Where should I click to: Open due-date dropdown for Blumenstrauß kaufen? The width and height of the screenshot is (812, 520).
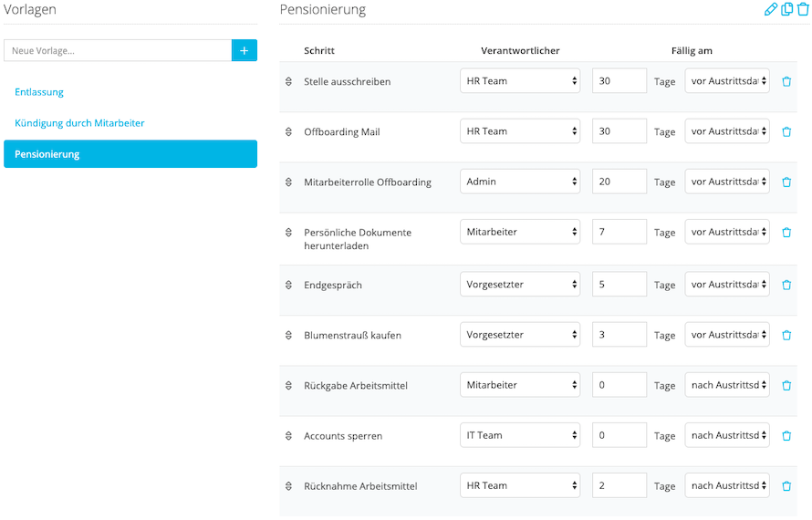[x=727, y=335]
